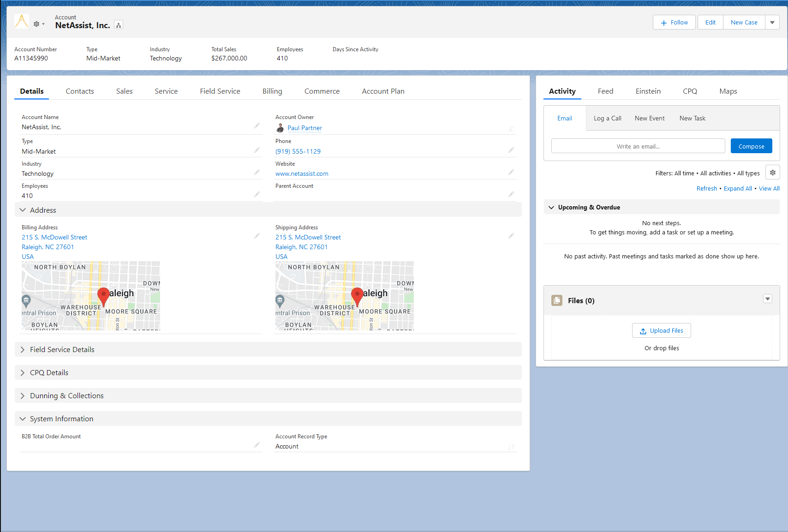
Task: Click the Write an email input field
Action: click(x=638, y=146)
